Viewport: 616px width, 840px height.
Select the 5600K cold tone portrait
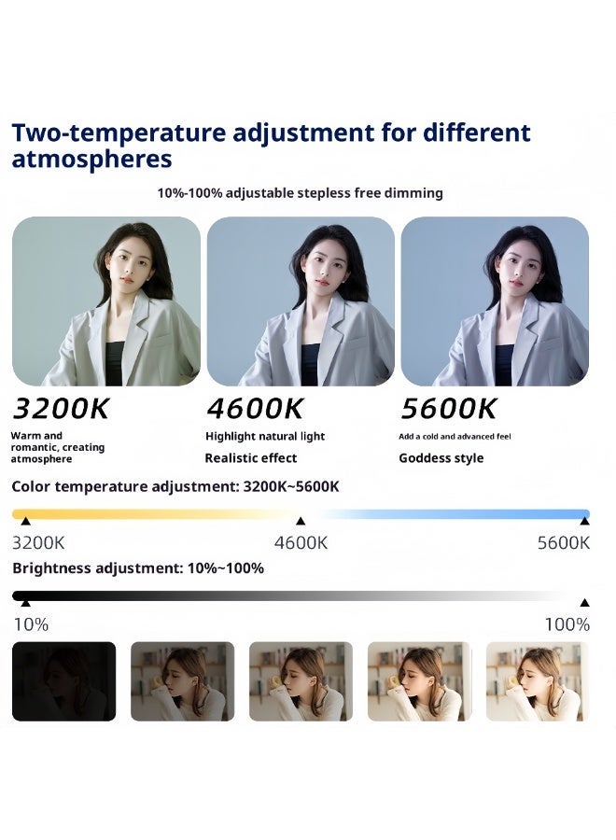click(x=495, y=301)
